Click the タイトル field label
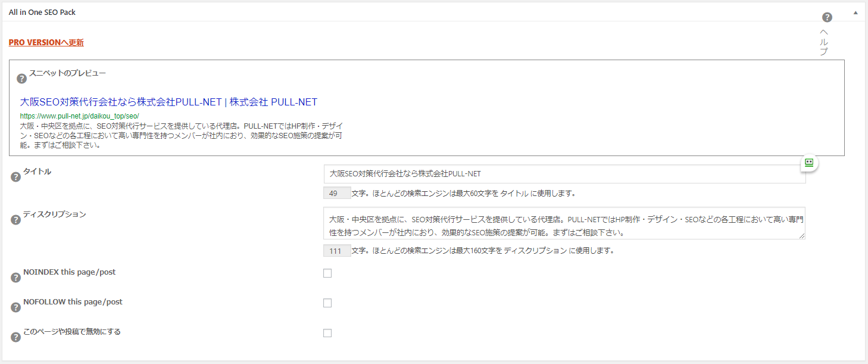Screen dimensions: 868x364 37,172
